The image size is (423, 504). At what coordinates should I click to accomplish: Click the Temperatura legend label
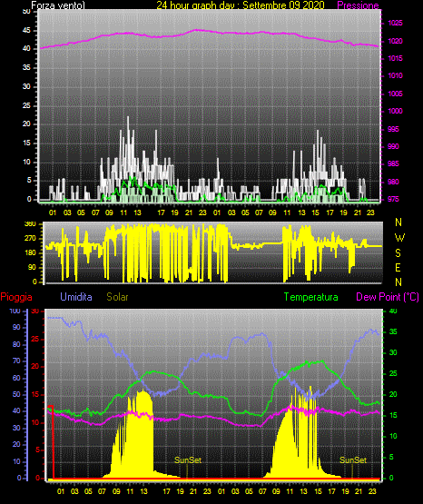pos(311,297)
